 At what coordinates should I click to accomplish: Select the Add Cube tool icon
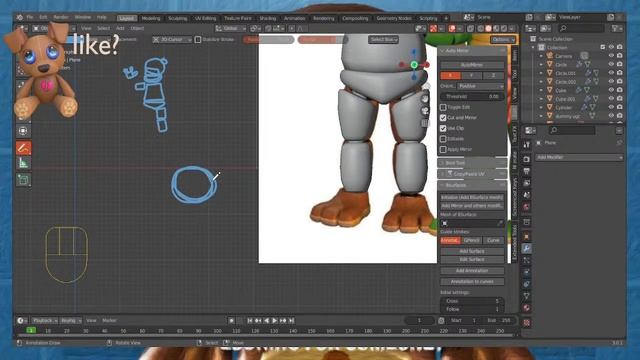click(23, 180)
